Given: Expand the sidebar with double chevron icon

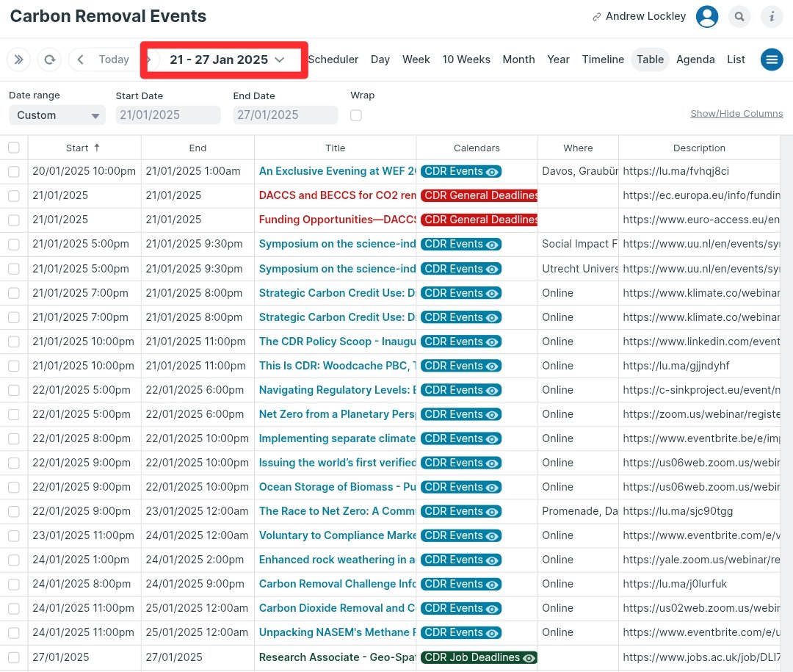Looking at the screenshot, I should point(18,59).
